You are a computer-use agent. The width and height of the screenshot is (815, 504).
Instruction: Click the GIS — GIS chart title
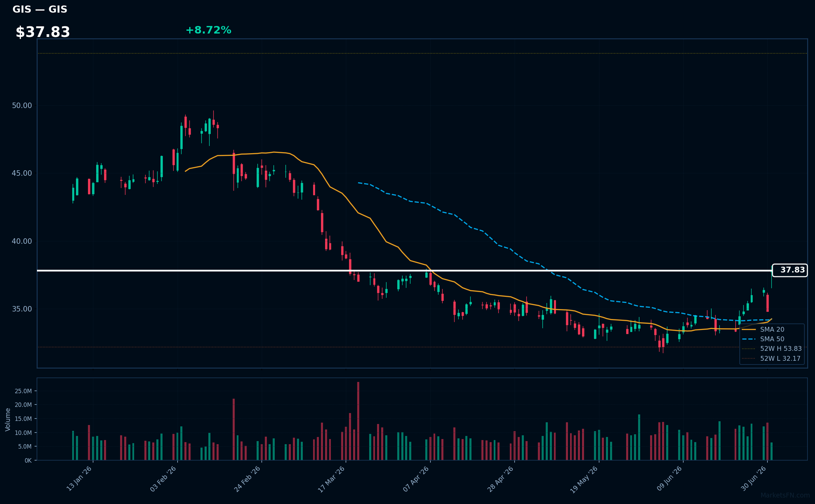[x=40, y=10]
